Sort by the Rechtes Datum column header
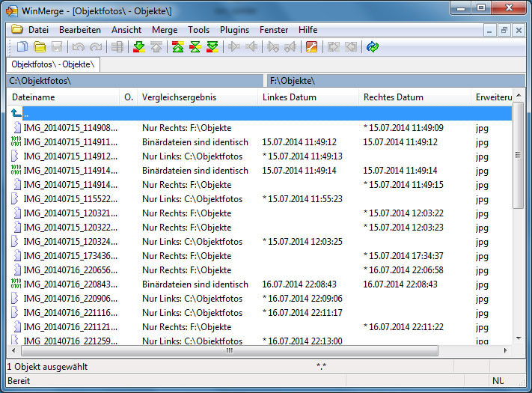 [x=415, y=97]
